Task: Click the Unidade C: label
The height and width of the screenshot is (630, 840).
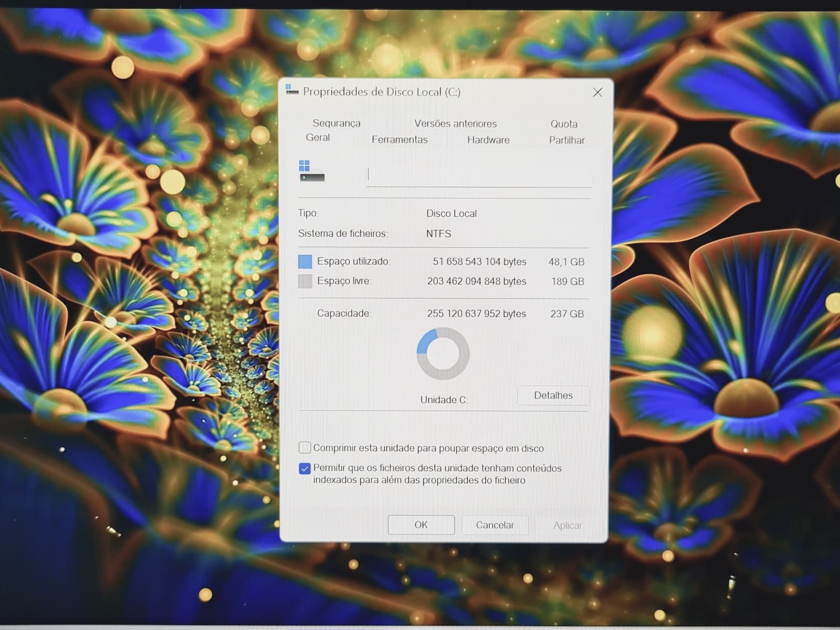Action: point(444,400)
